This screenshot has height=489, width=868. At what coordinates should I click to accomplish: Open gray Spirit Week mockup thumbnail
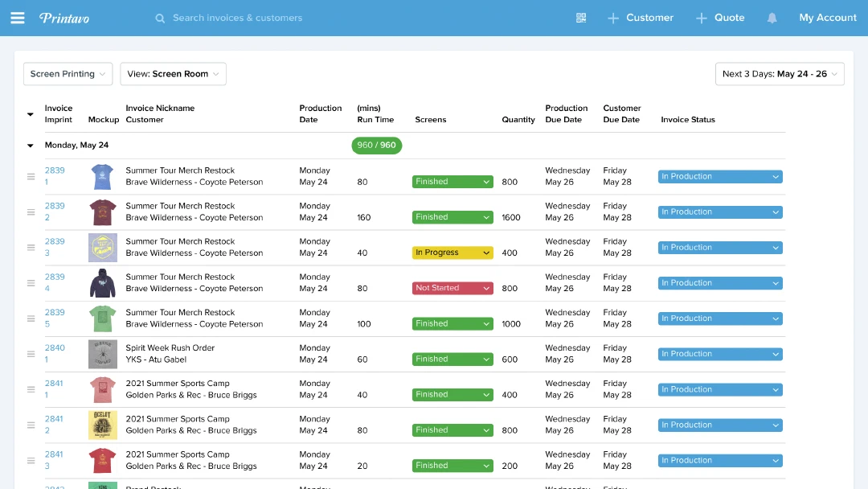[x=102, y=354]
